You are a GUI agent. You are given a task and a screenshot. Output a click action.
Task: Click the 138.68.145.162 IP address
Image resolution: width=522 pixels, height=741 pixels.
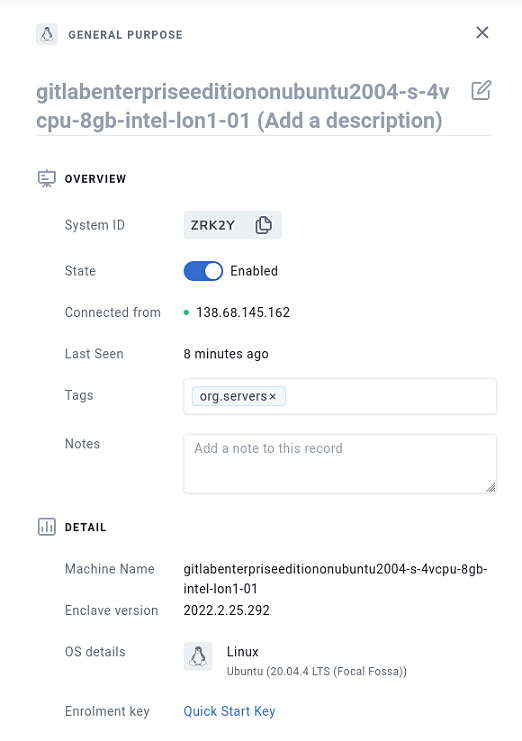(x=243, y=312)
